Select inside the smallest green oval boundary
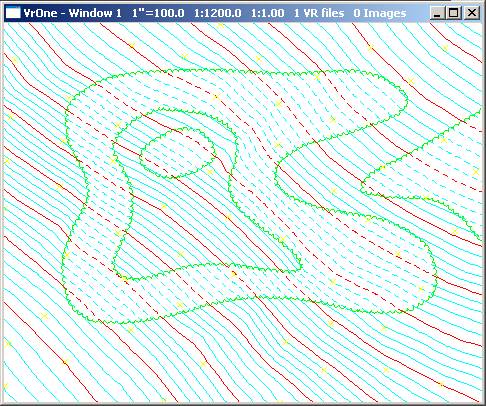This screenshot has height=406, width=486. pyautogui.click(x=178, y=153)
